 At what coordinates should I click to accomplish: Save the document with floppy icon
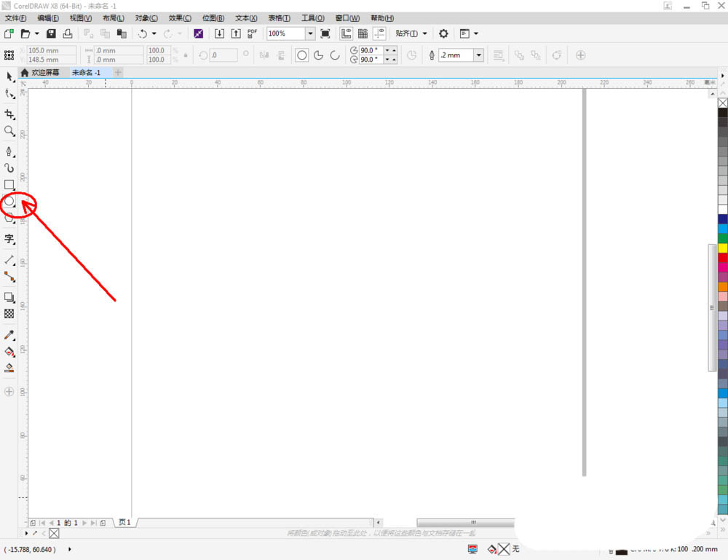(51, 33)
